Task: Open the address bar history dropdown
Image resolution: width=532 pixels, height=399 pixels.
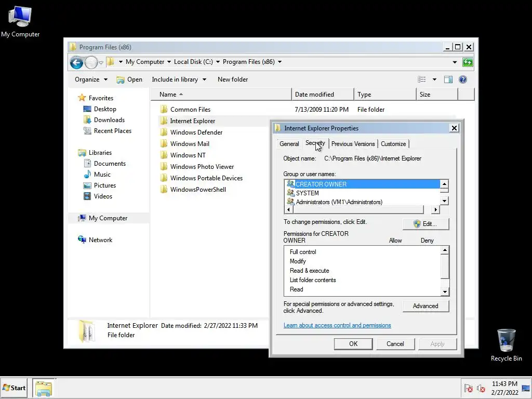Action: click(x=455, y=62)
